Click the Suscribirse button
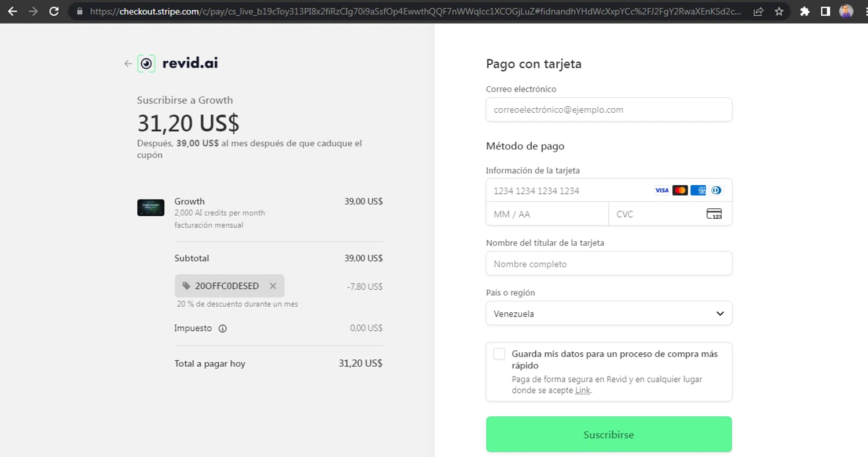Viewport: 868px width, 457px height. click(x=609, y=434)
